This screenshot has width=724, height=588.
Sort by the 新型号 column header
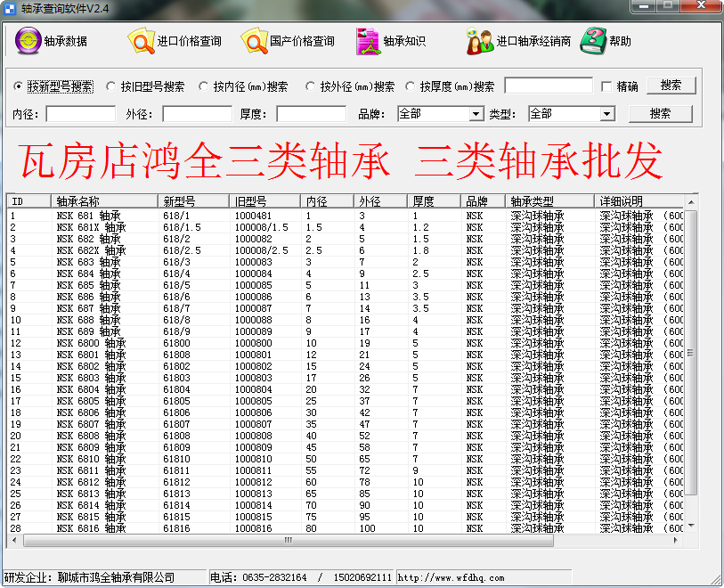(x=194, y=201)
